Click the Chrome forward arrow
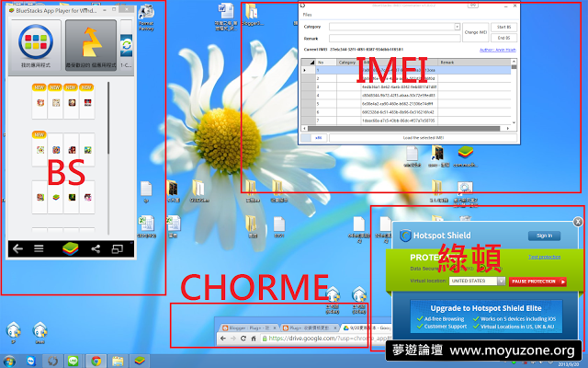The height and width of the screenshot is (368, 588). click(x=233, y=339)
